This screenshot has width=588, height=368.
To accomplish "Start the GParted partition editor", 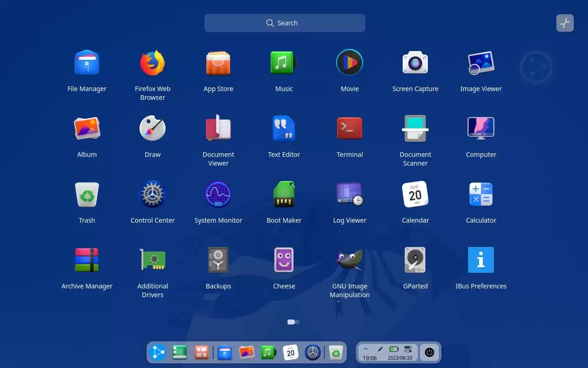I will point(415,259).
